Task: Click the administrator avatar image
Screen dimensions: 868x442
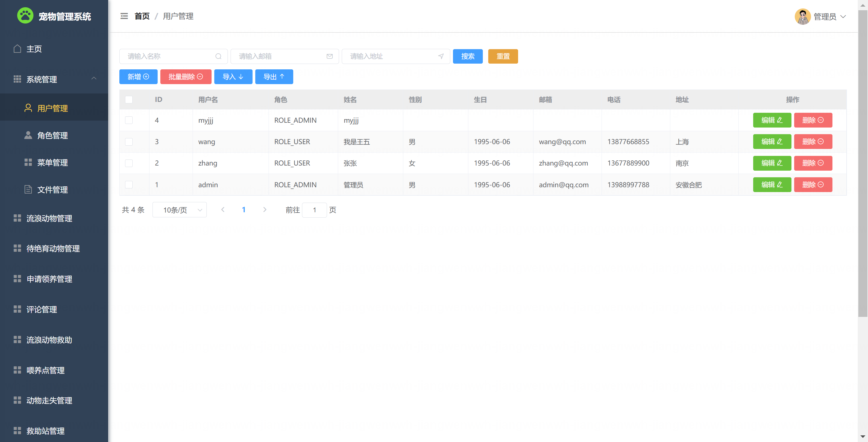Action: [802, 17]
